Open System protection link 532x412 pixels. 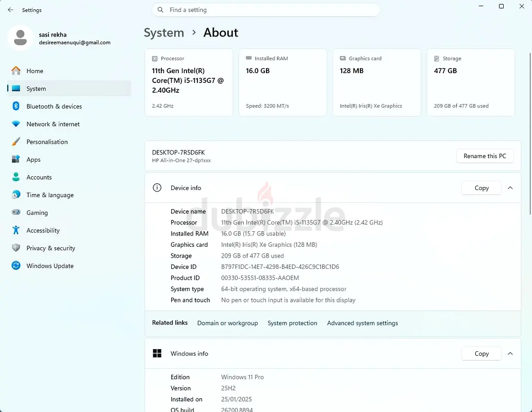pos(292,323)
